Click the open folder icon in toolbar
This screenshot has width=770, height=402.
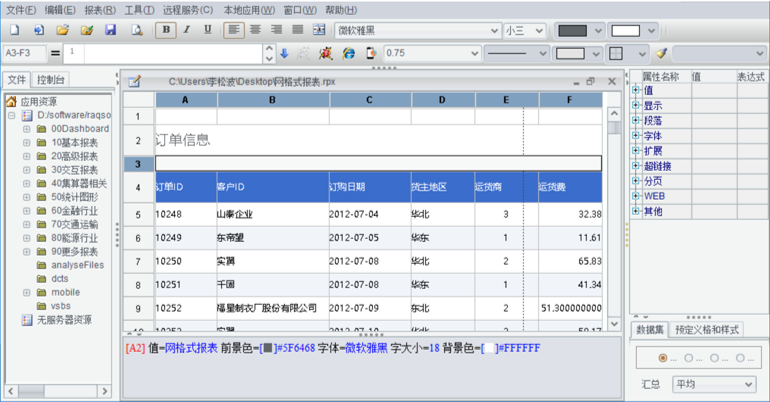pyautogui.click(x=62, y=31)
